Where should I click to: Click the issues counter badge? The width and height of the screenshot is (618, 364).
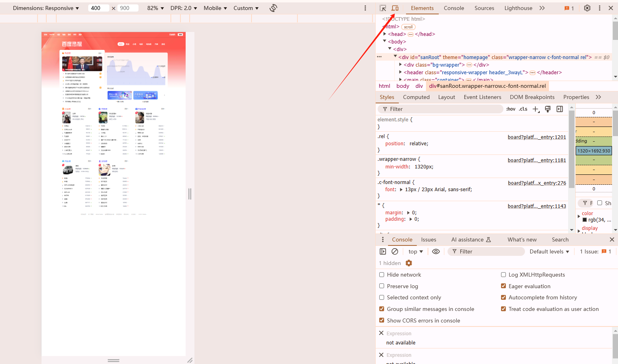[x=569, y=8]
